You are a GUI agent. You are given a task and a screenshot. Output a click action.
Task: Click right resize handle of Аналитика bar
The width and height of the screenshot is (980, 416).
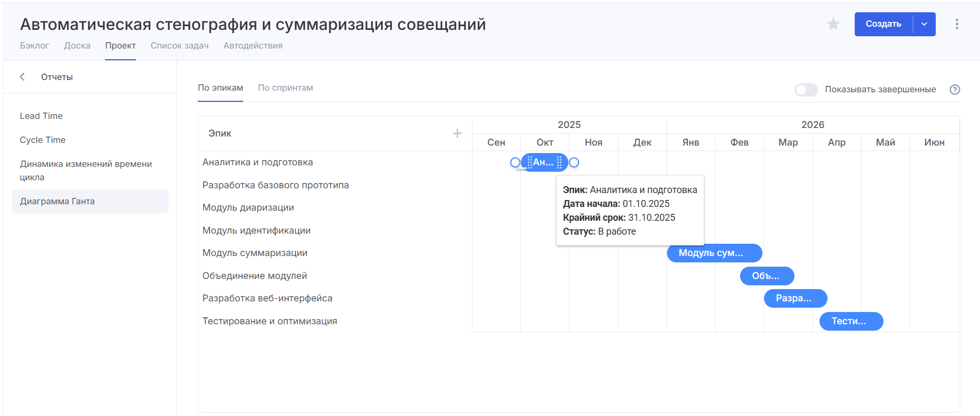(574, 163)
